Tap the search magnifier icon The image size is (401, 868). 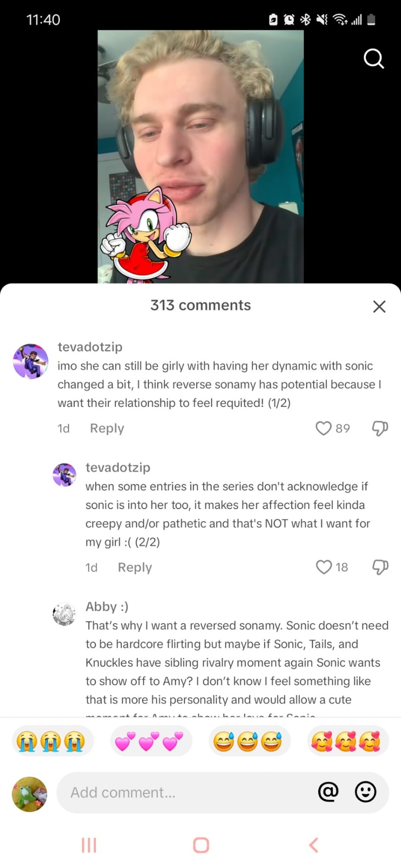[374, 59]
